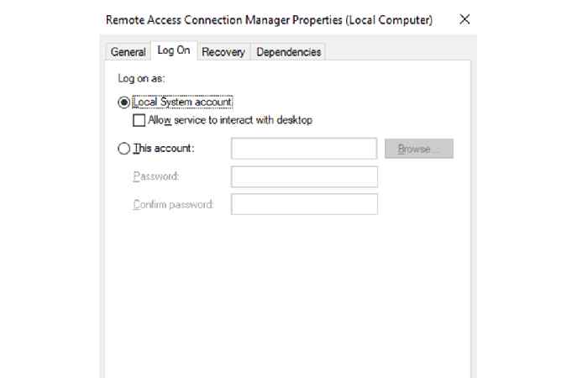The image size is (588, 378).
Task: Click the 'Local System account' label text
Action: 182,102
